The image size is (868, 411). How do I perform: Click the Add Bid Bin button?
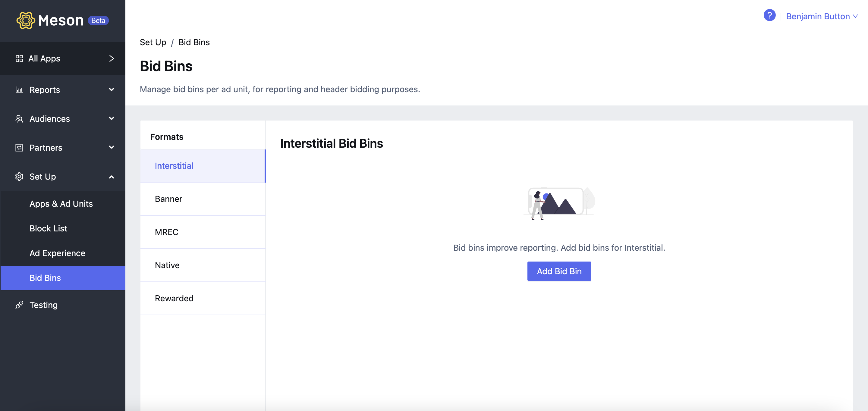pos(559,271)
